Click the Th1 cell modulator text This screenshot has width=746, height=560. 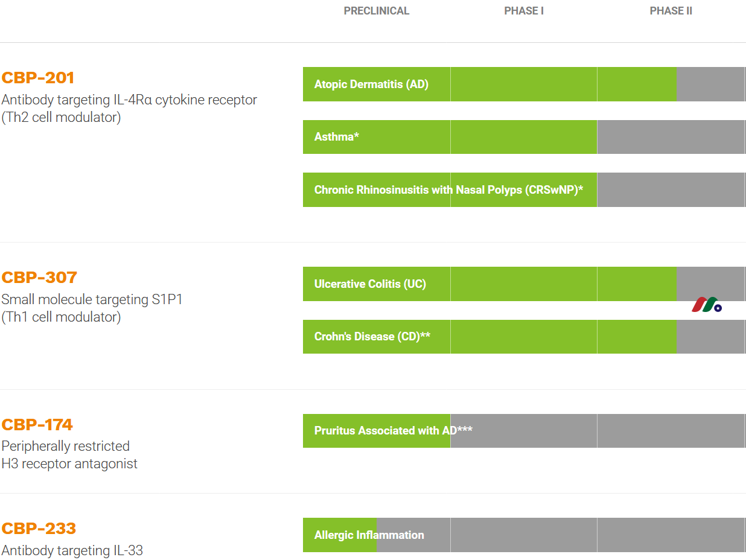click(61, 317)
